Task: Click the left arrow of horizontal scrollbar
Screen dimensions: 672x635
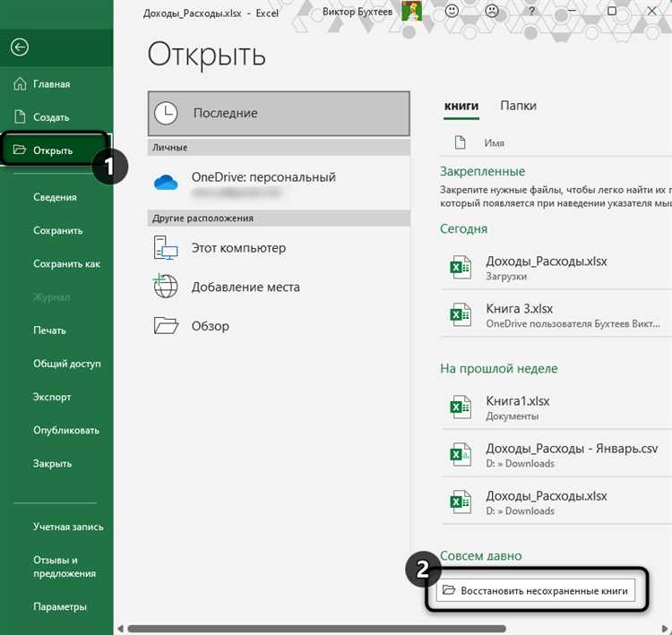Action: (120, 629)
